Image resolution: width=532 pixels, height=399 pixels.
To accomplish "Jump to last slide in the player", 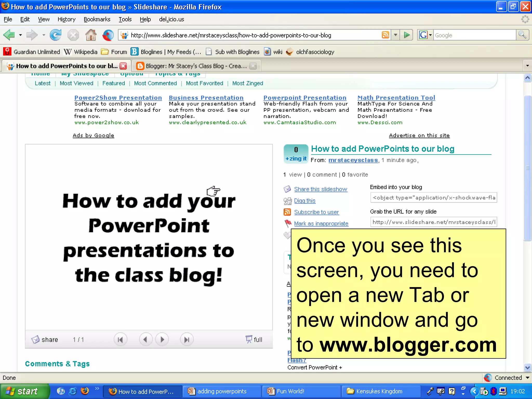I will point(187,340).
